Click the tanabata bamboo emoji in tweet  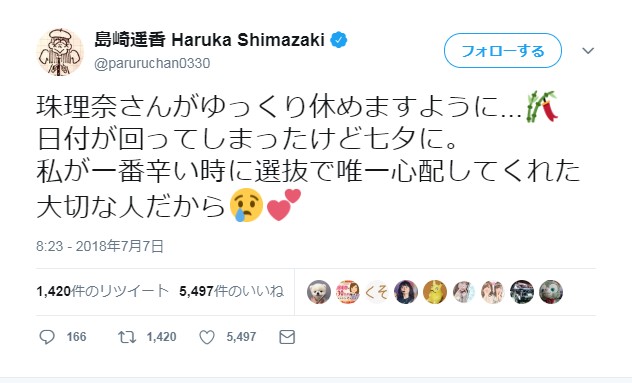tap(543, 106)
